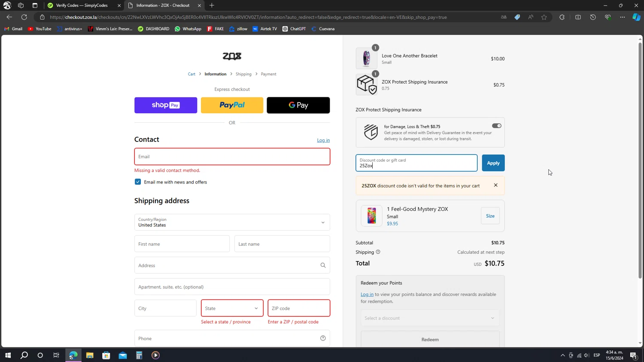Open browser history icon

click(593, 17)
